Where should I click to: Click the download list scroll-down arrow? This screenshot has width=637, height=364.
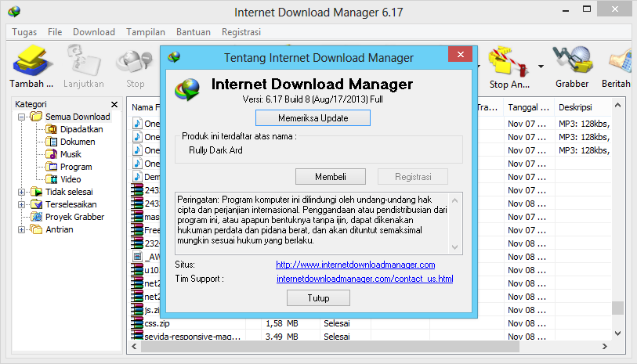(x=618, y=333)
